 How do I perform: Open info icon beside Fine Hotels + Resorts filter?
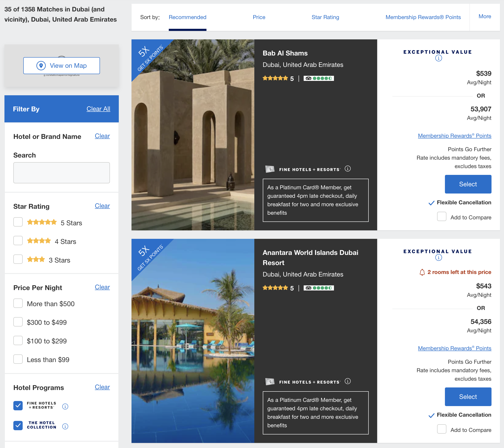click(65, 406)
